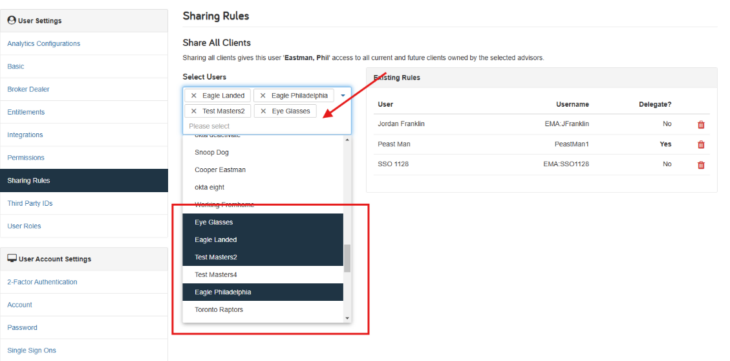The height and width of the screenshot is (361, 730).
Task: Open the 2-Factor Authentication link
Action: coord(42,282)
